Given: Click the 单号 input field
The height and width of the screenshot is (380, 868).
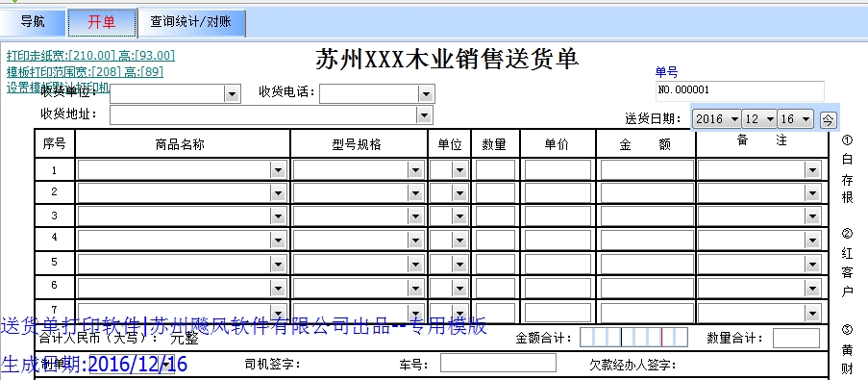Looking at the screenshot, I should (739, 90).
